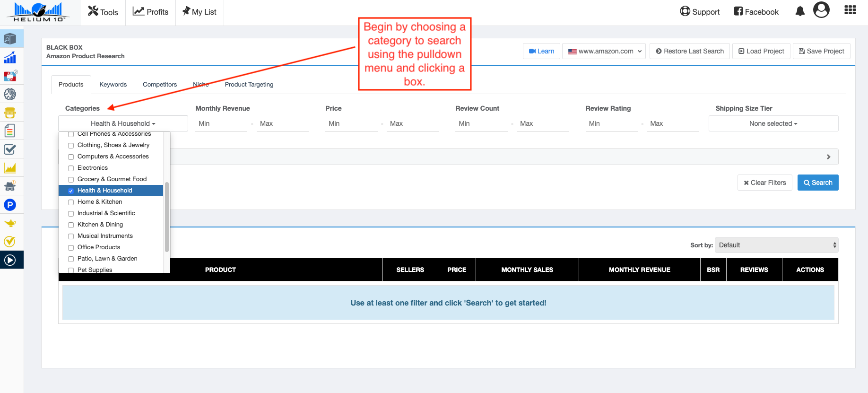Click the blue Search button
This screenshot has height=393, width=868.
point(818,183)
